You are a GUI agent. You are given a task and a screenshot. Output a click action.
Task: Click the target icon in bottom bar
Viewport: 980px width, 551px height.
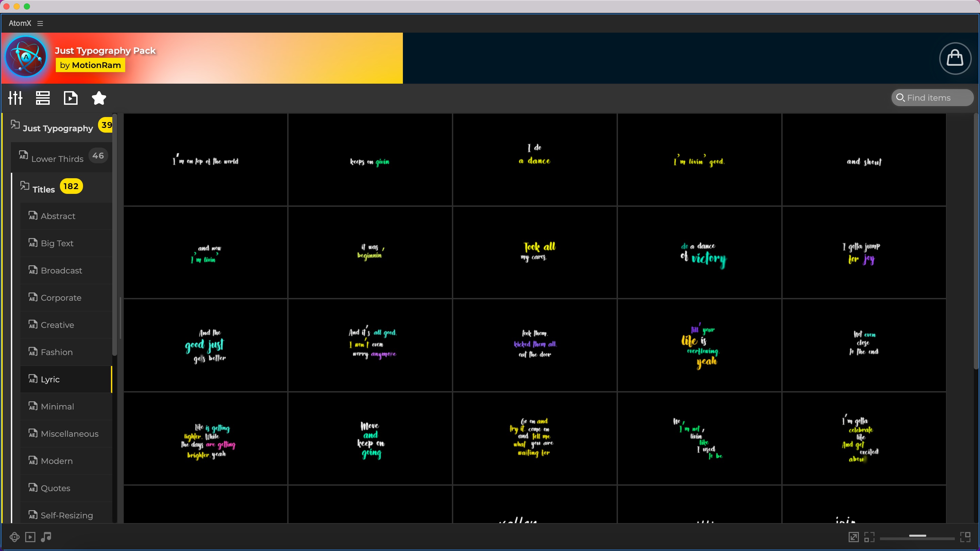point(14,537)
